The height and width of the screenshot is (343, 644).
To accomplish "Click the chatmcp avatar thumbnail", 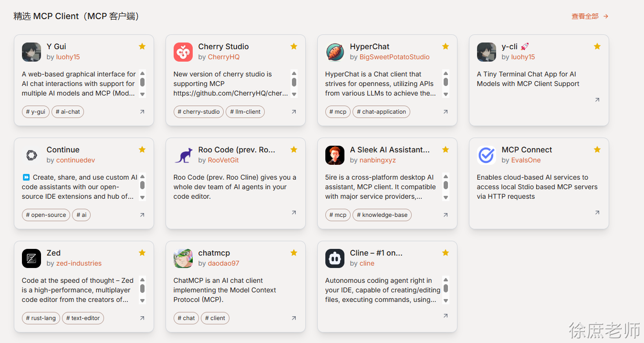I will click(x=183, y=258).
